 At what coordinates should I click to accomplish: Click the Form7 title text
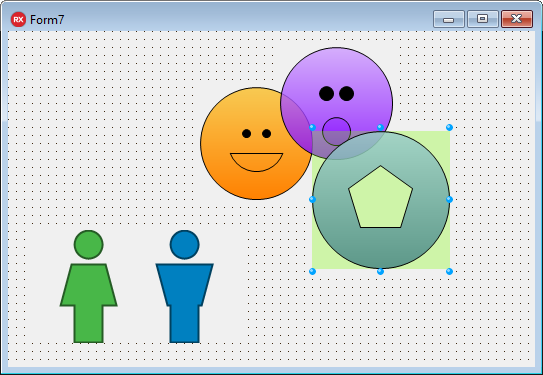[x=47, y=20]
